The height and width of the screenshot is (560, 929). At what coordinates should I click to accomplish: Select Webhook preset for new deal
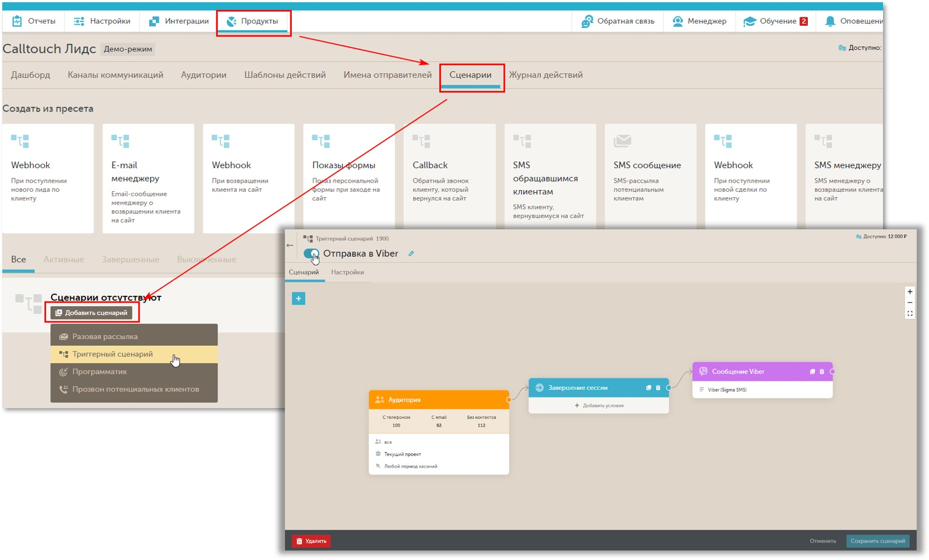751,176
